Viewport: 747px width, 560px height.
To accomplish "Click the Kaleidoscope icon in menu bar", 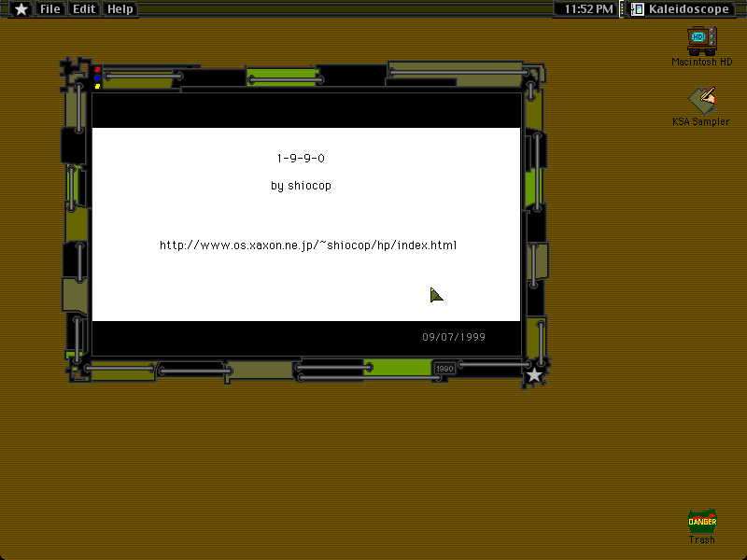I will tap(638, 9).
